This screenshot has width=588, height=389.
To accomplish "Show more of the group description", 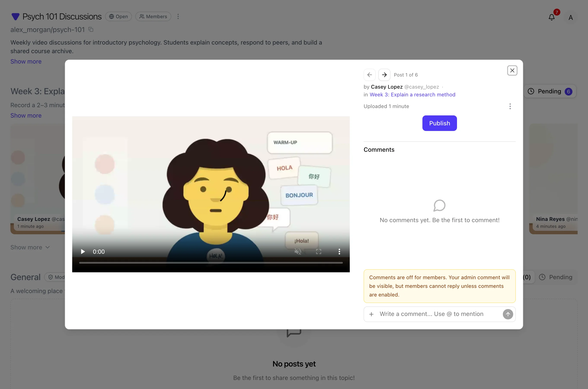I will 26,62.
